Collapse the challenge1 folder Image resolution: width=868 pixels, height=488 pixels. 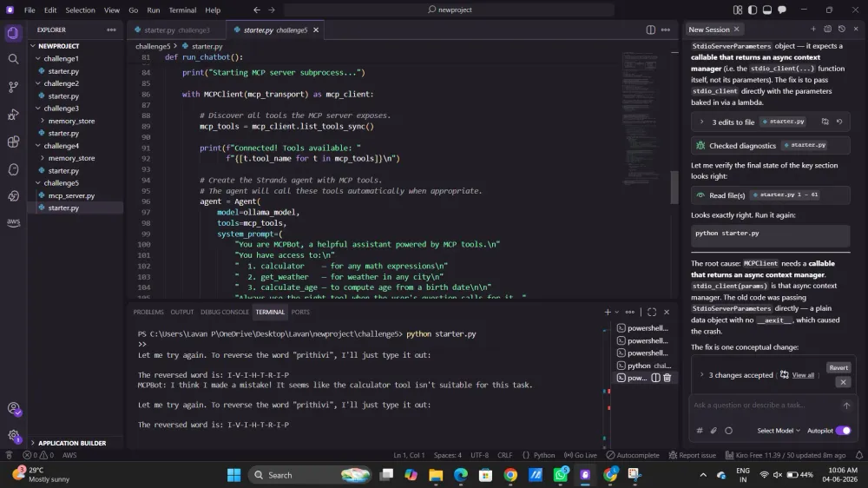(x=38, y=59)
